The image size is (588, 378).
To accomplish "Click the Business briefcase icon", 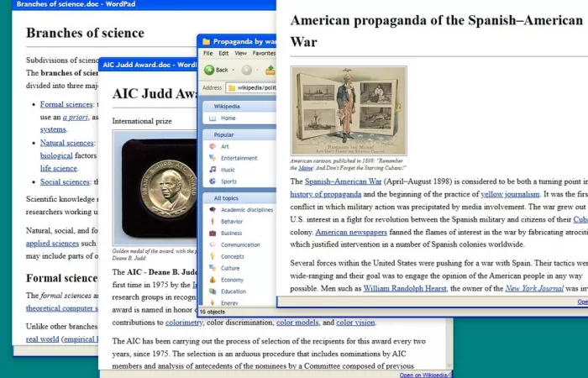I will (213, 233).
